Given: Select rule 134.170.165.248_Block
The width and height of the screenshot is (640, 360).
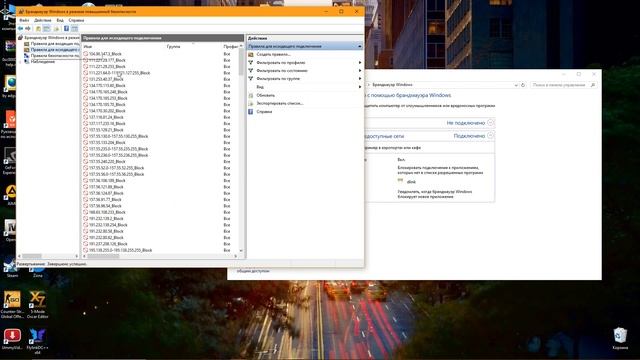Looking at the screenshot, I should [x=108, y=92].
